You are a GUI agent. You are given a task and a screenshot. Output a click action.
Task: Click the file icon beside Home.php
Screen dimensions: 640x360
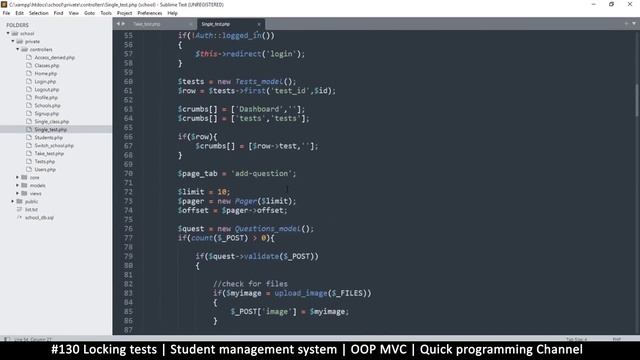click(29, 73)
